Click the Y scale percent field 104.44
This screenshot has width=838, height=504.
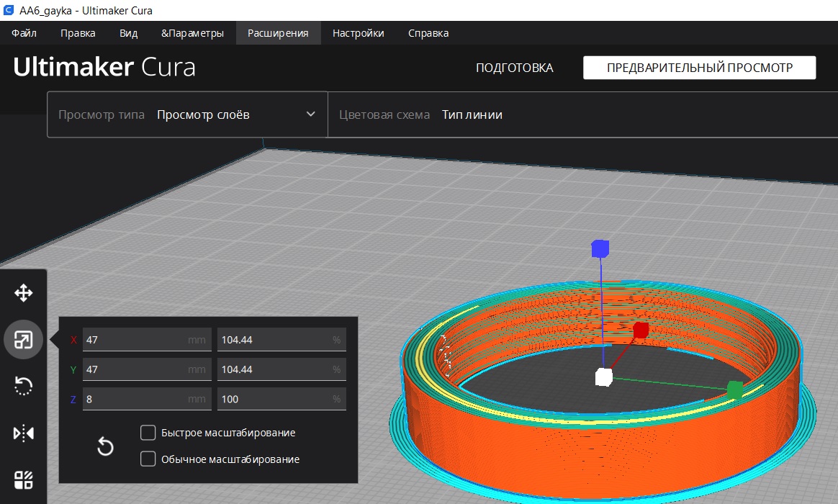tap(281, 369)
